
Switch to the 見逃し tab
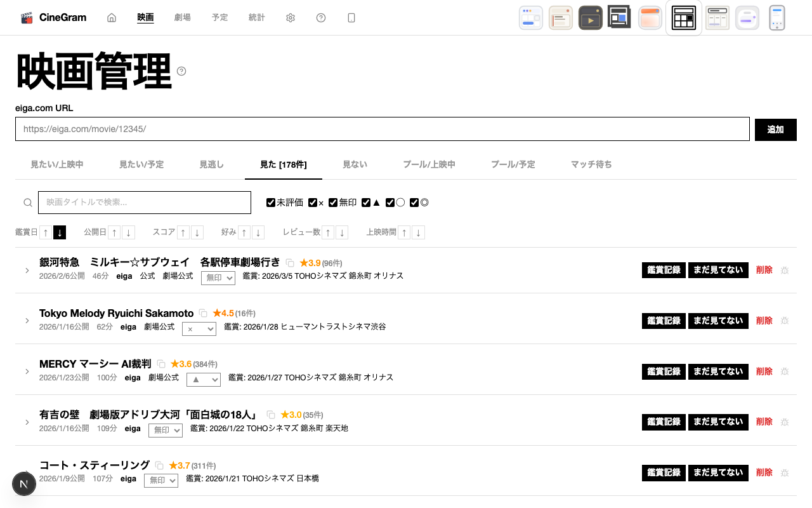(x=211, y=164)
